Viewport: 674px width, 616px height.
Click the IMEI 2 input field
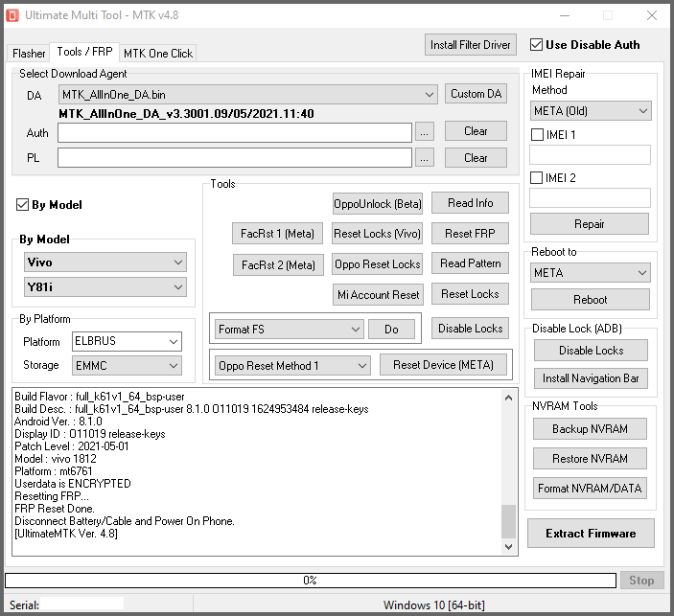click(x=591, y=198)
